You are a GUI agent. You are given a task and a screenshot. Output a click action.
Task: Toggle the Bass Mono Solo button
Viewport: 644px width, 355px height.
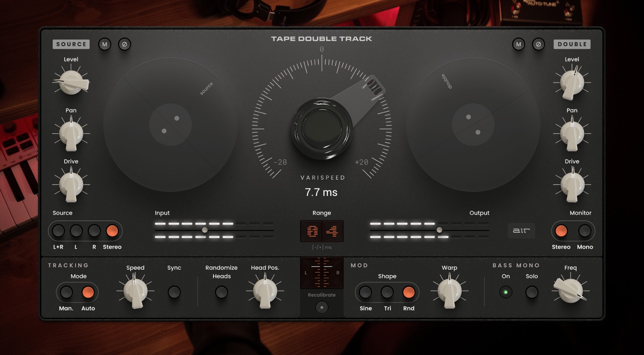pyautogui.click(x=532, y=292)
